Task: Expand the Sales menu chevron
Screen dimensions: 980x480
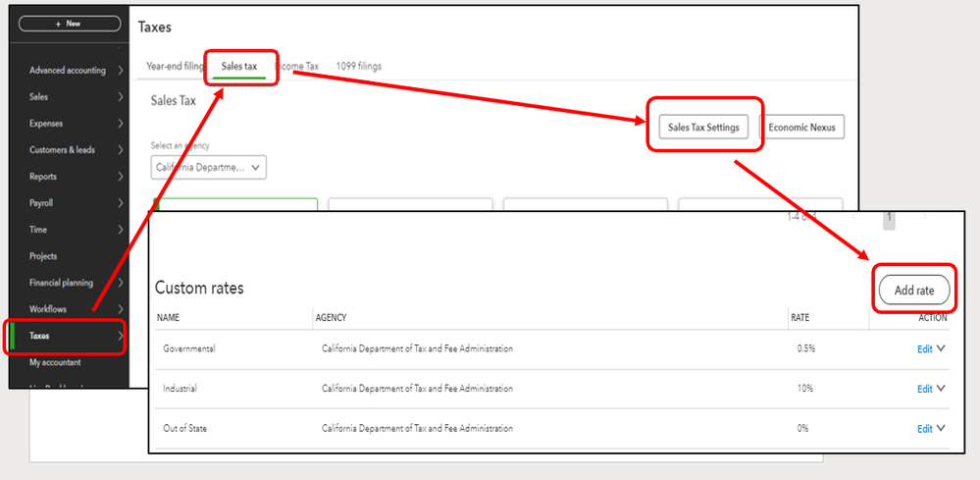Action: click(x=120, y=97)
